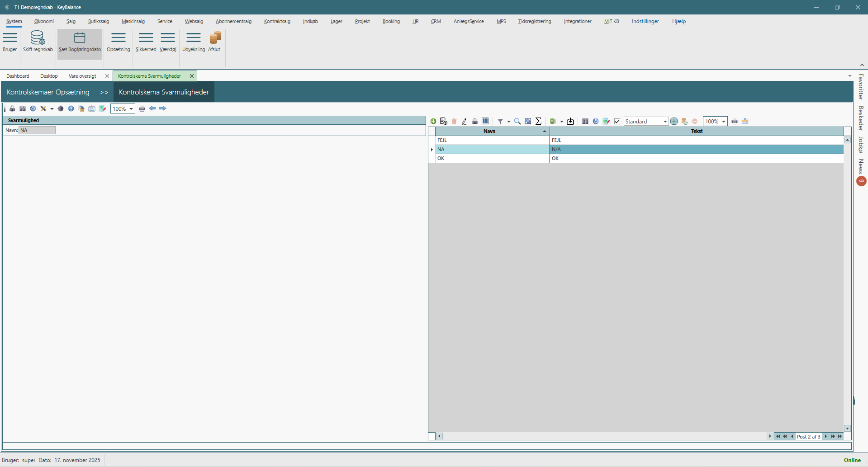The height and width of the screenshot is (467, 868).
Task: Click the lock icon in the form toolbar
Action: click(12, 108)
